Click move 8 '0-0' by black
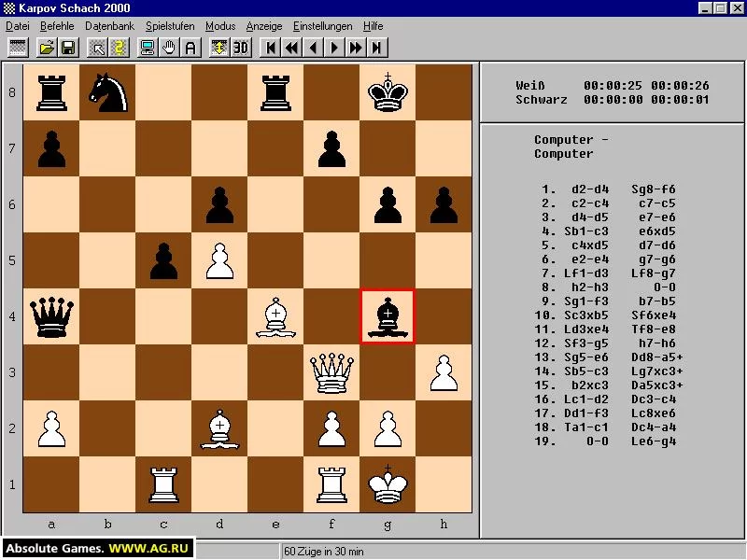Viewport: 747px width, 560px height. point(665,287)
